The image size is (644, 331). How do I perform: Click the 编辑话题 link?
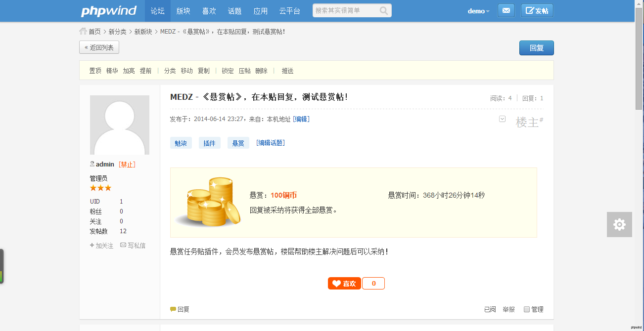(x=271, y=143)
